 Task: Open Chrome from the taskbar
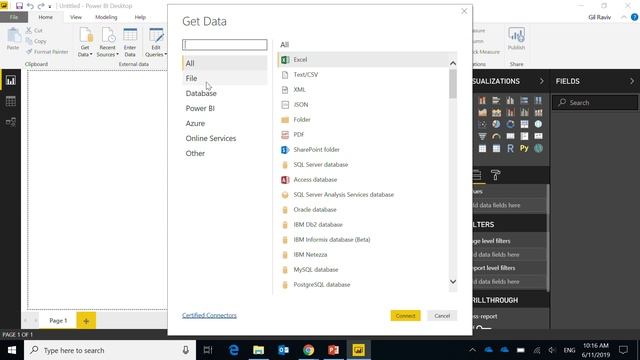[308, 350]
